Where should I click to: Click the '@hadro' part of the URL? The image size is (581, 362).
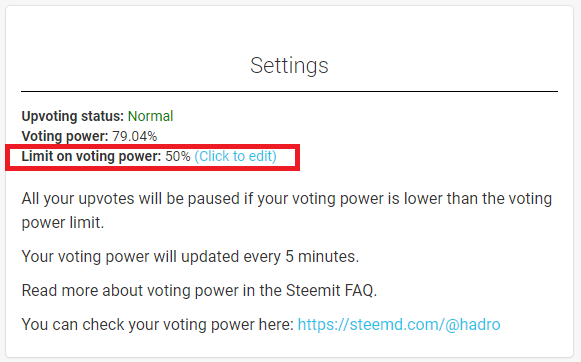(472, 325)
